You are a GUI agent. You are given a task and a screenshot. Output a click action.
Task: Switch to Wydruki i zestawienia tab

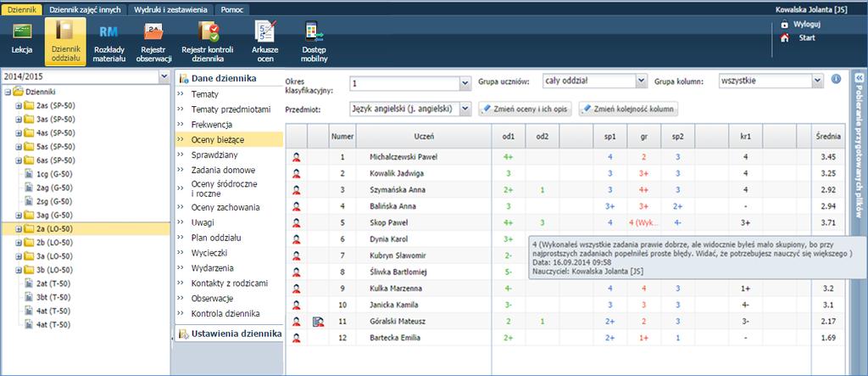[x=171, y=9]
